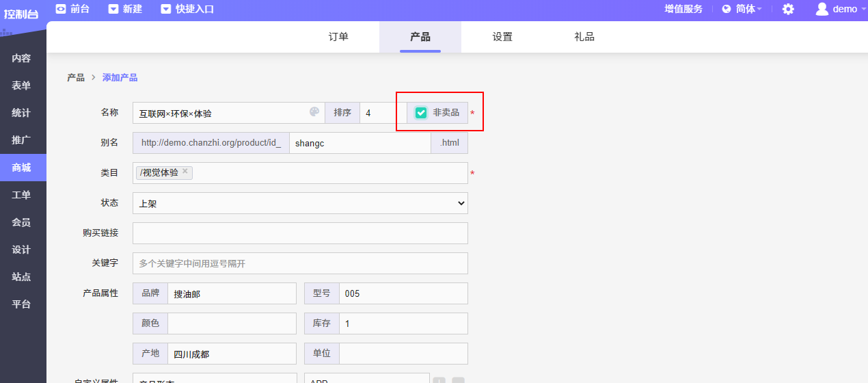868x383 pixels.
Task: Click the demo user avatar icon
Action: click(x=822, y=9)
